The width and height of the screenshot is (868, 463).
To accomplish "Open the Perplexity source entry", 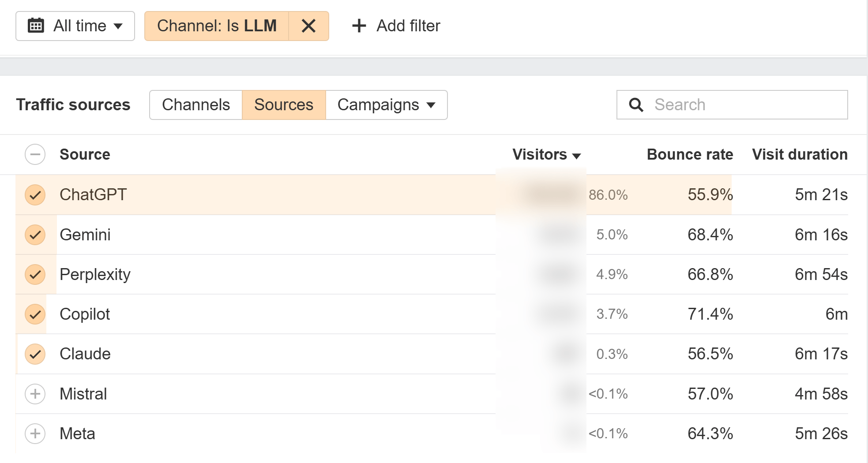I will (95, 274).
